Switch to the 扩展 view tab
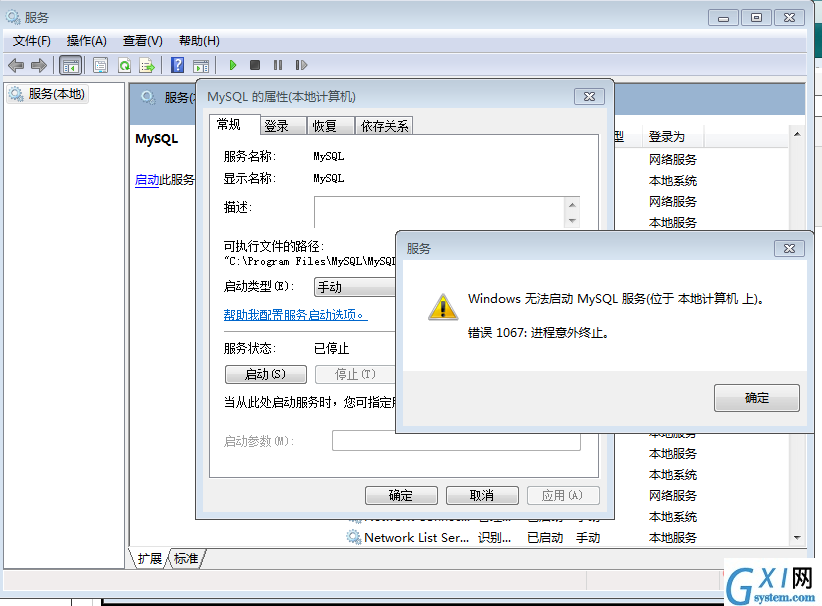Image resolution: width=822 pixels, height=606 pixels. [149, 559]
